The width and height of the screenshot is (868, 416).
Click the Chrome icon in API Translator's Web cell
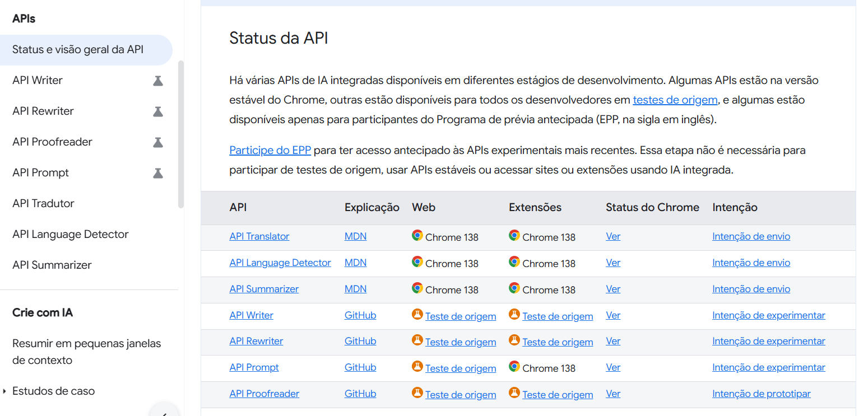click(417, 236)
